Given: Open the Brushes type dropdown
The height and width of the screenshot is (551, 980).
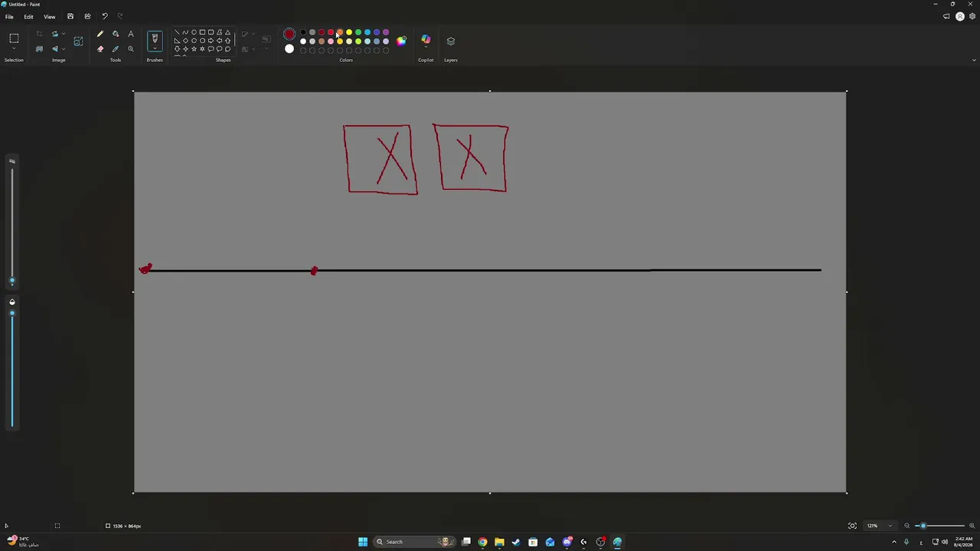Looking at the screenshot, I should point(155,48).
